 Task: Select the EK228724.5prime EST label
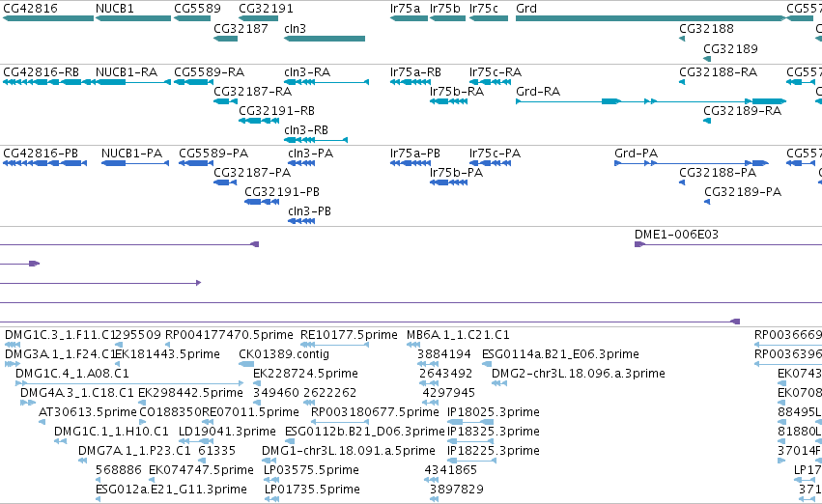pos(305,374)
